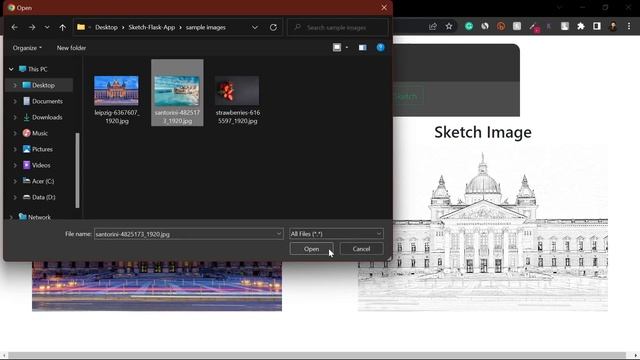Image resolution: width=640 pixels, height=360 pixels.
Task: Open the File name dropdown arrow
Action: point(279,234)
